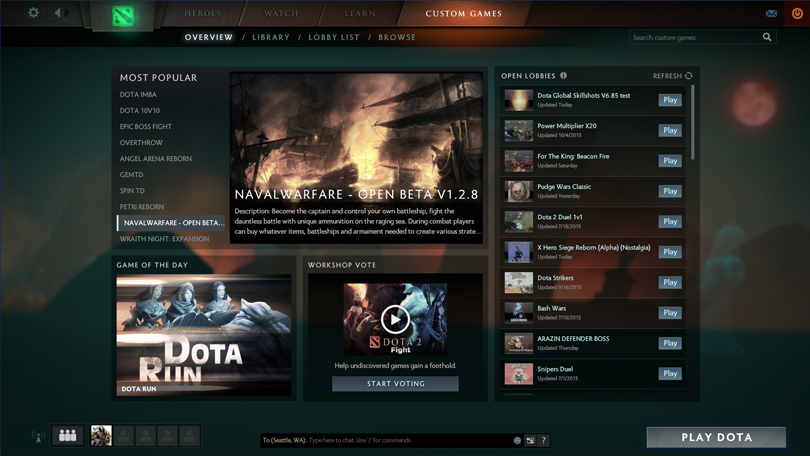Image resolution: width=810 pixels, height=456 pixels.
Task: Open the Dota Run game of the day
Action: (204, 335)
